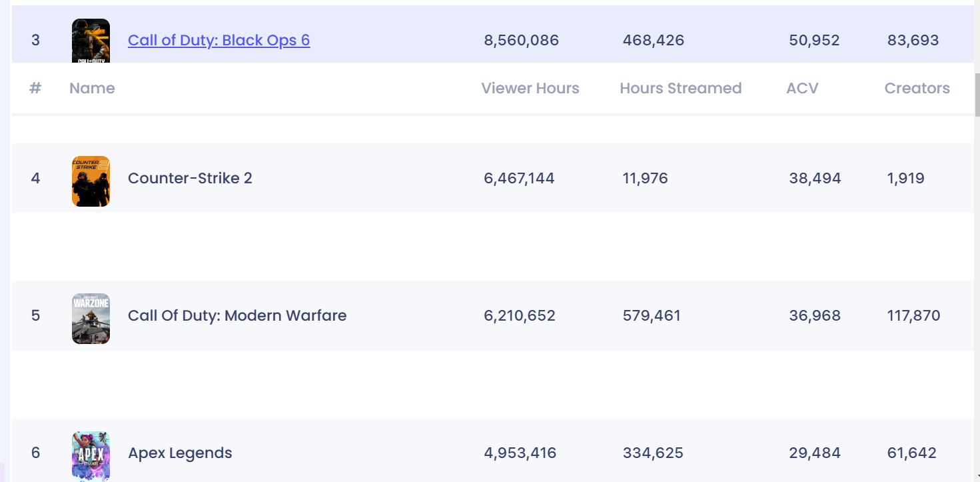Click the # rank column header
This screenshot has height=482, width=980.
click(35, 88)
